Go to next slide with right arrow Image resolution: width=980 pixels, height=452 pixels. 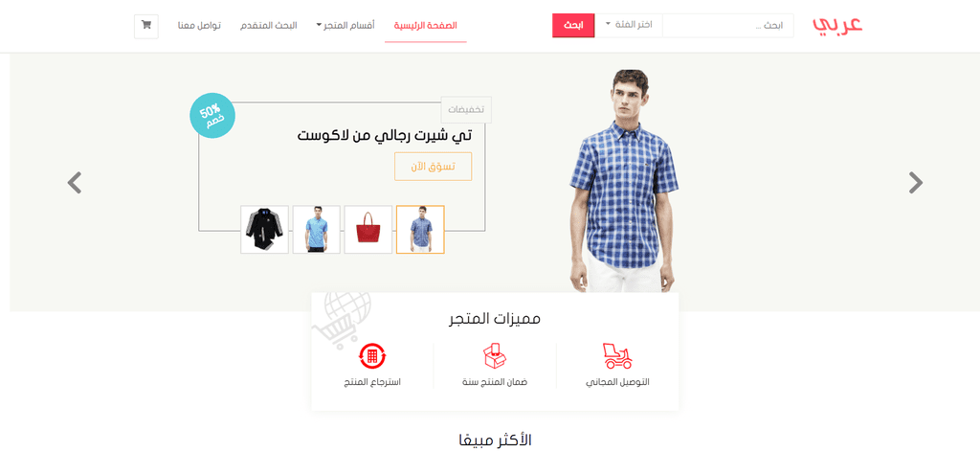coord(915,183)
